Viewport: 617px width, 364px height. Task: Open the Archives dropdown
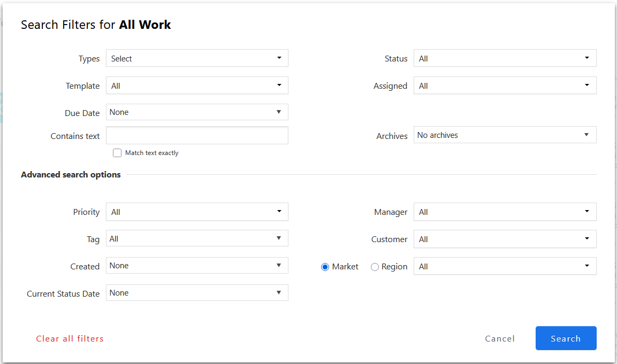point(505,135)
